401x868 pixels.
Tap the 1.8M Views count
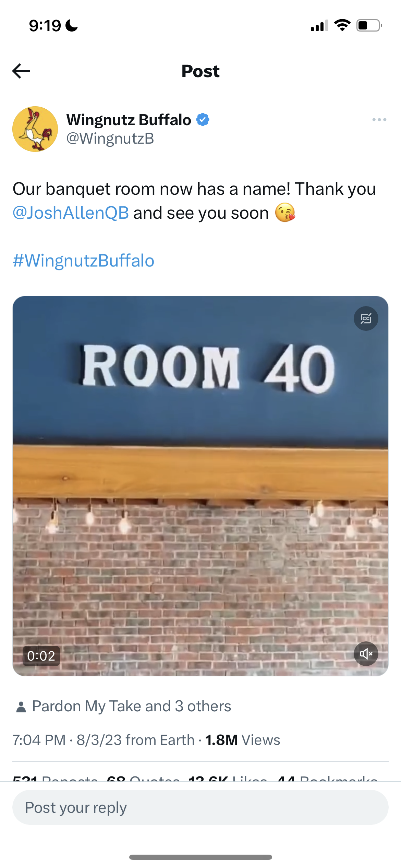point(243,740)
